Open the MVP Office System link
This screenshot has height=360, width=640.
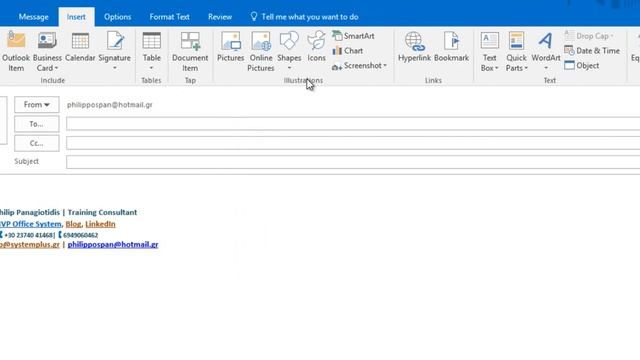(x=30, y=224)
